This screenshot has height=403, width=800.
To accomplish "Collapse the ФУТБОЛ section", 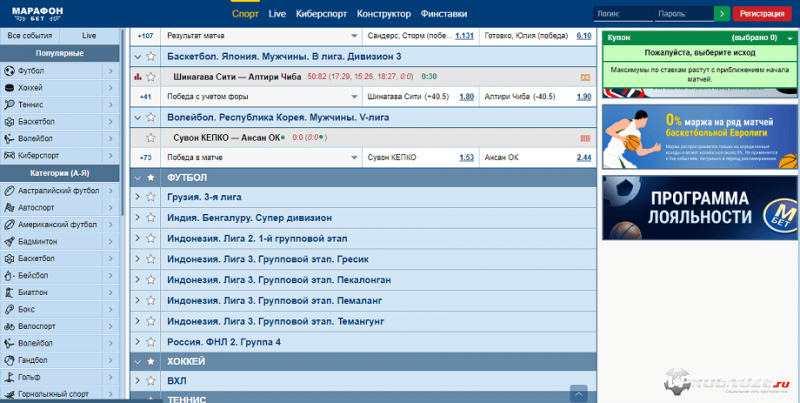I will pos(138,177).
